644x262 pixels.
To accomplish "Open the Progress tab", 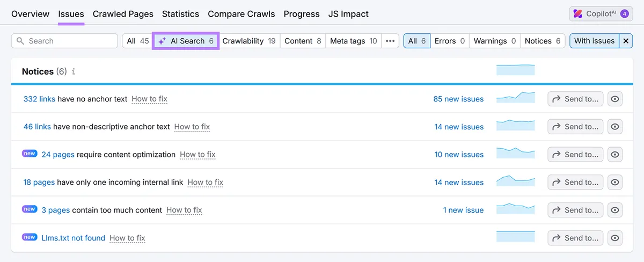I will pos(302,14).
